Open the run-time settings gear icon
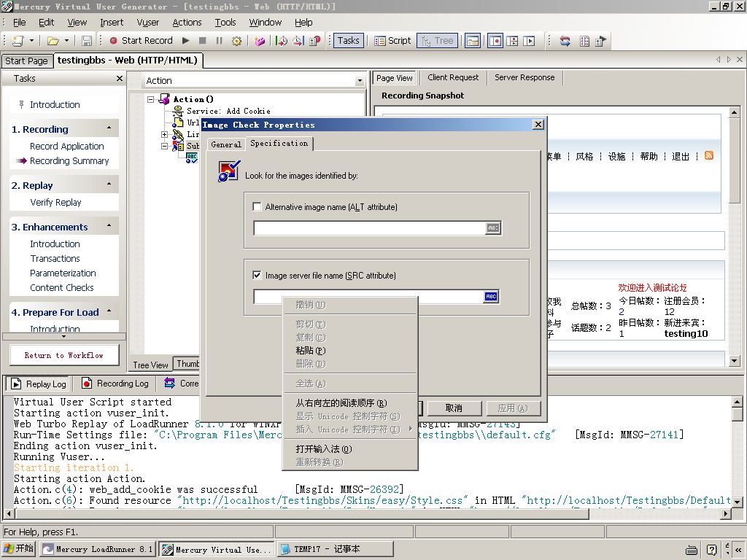The height and width of the screenshot is (560, 747). (236, 41)
